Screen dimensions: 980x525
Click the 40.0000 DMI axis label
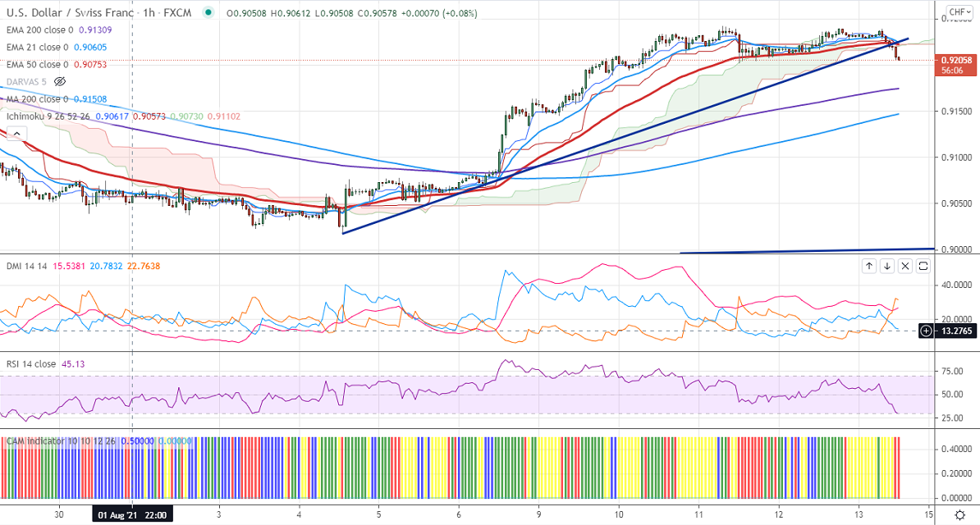[x=956, y=285]
